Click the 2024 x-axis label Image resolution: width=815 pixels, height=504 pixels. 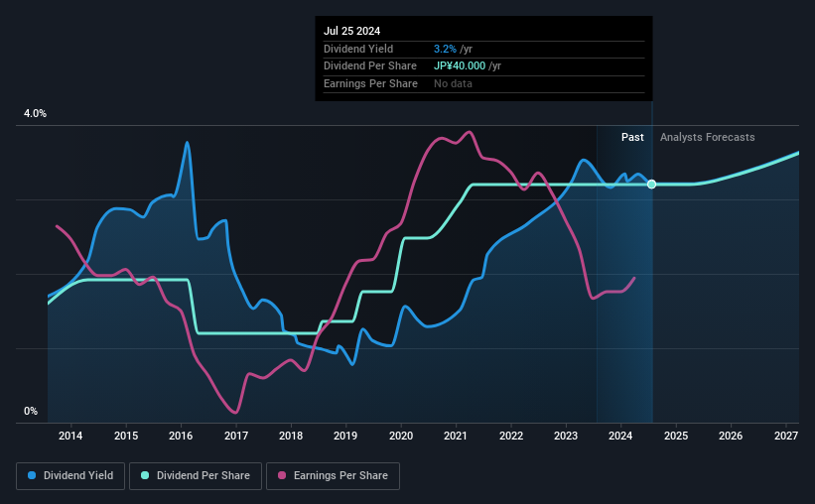point(620,436)
